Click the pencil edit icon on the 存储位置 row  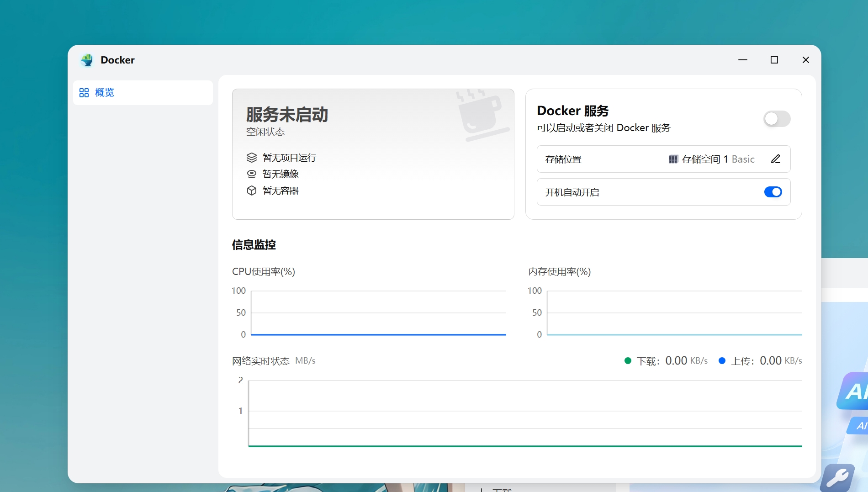[776, 159]
